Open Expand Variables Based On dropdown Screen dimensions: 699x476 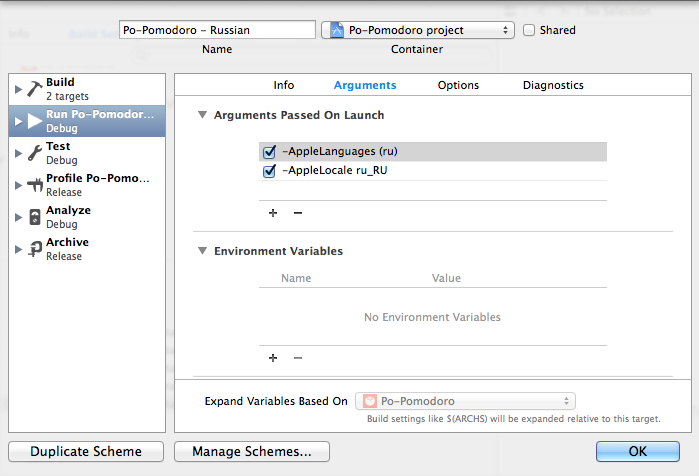point(465,401)
